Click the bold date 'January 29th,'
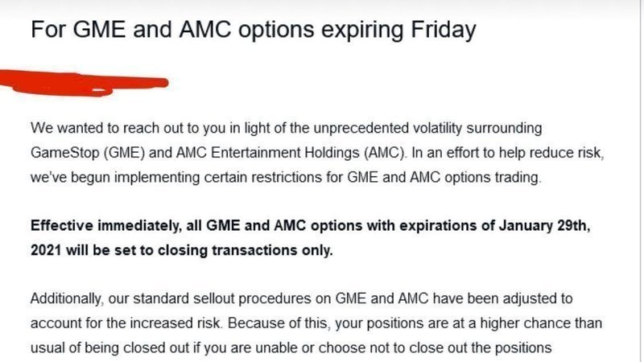This screenshot has height=362, width=644. point(545,226)
